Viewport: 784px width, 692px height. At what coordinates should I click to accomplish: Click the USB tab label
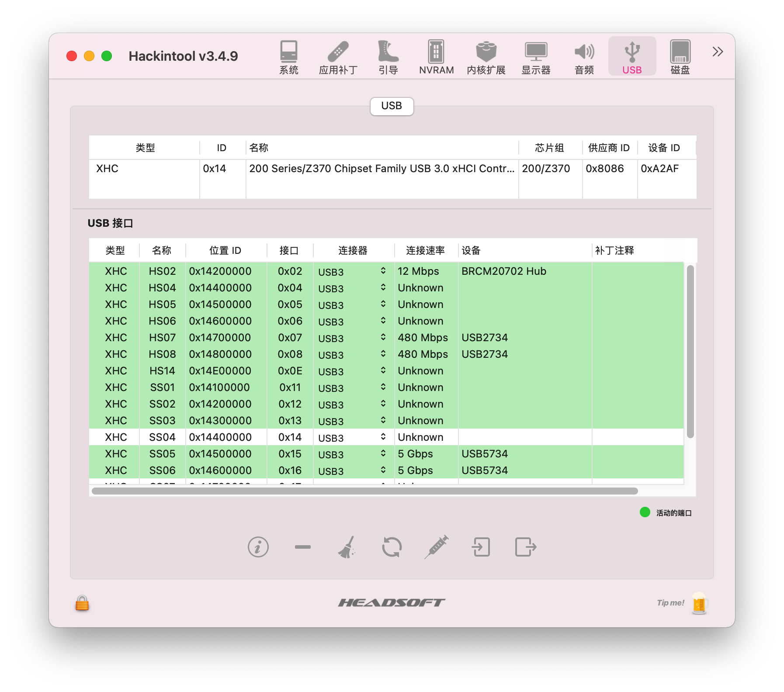[392, 106]
